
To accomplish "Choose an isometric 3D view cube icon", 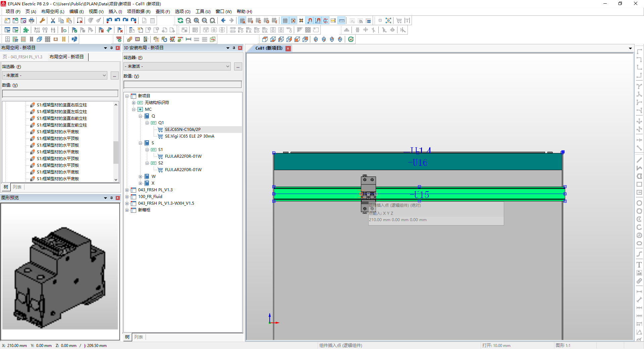I will click(316, 39).
